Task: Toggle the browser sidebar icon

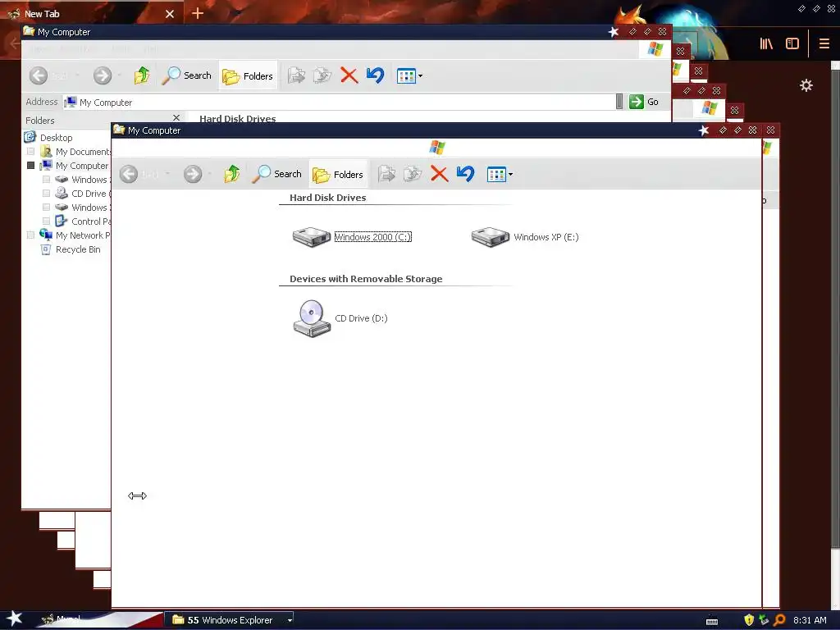Action: [x=792, y=43]
